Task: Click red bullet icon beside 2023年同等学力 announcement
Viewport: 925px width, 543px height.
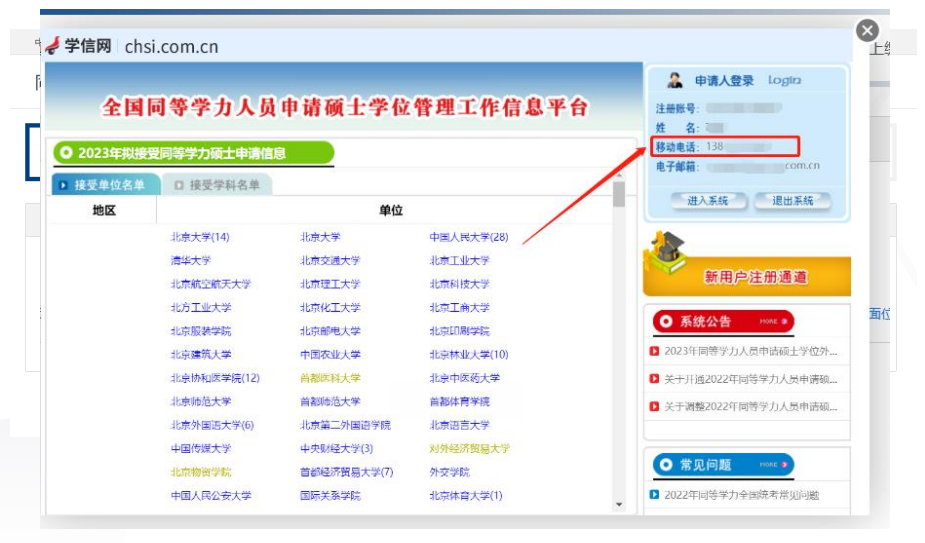Action: (654, 351)
